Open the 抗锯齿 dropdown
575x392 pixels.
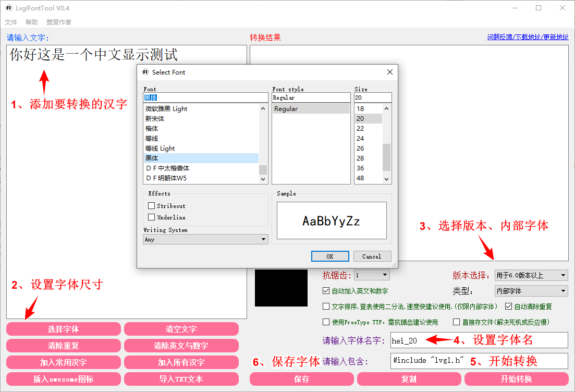371,275
